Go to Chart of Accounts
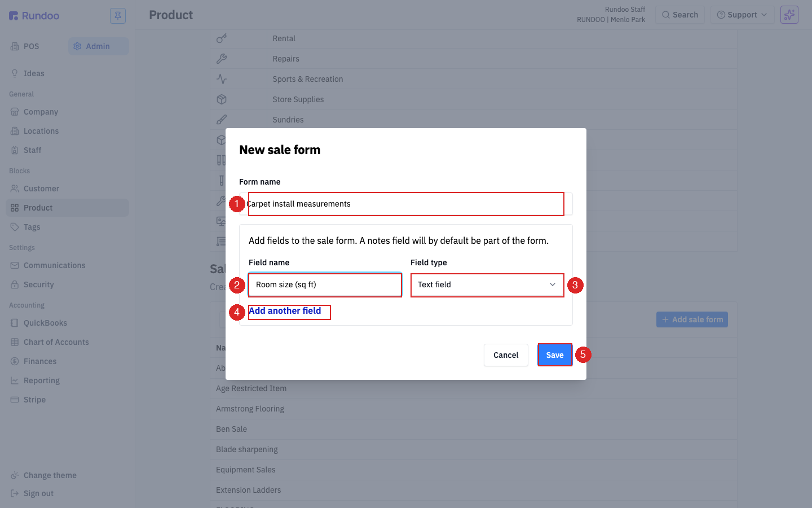The width and height of the screenshot is (812, 508). tap(67, 342)
